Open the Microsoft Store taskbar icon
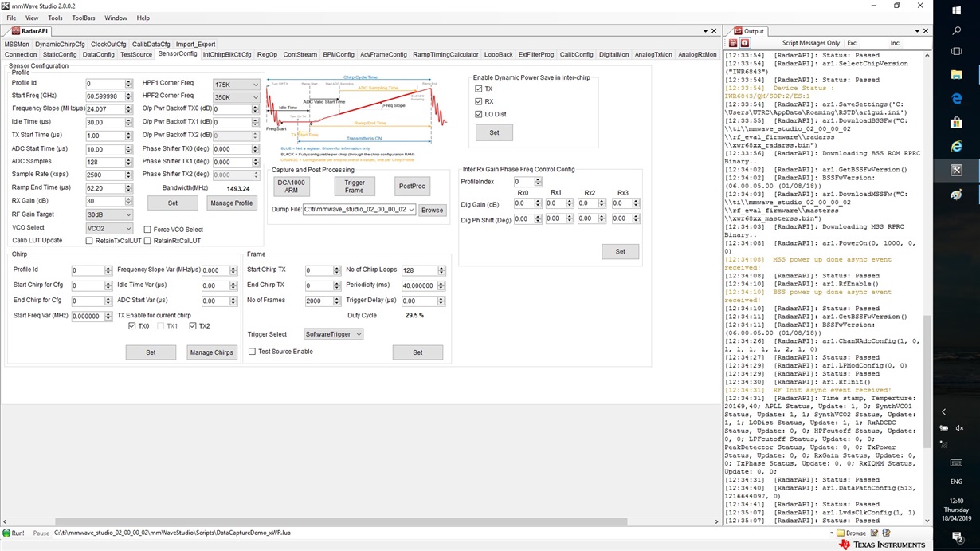 [957, 123]
